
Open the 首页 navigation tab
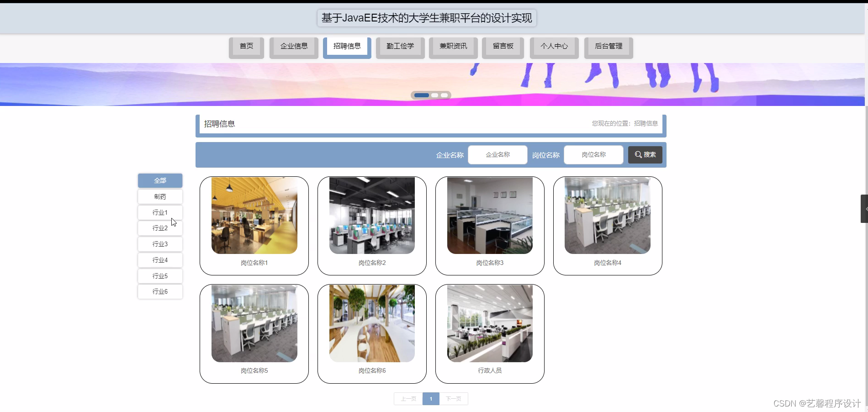(x=246, y=46)
